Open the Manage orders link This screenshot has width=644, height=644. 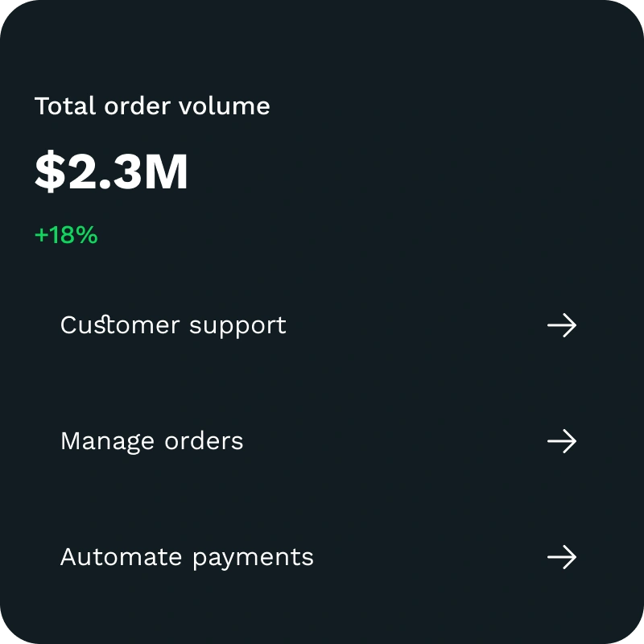click(151, 441)
